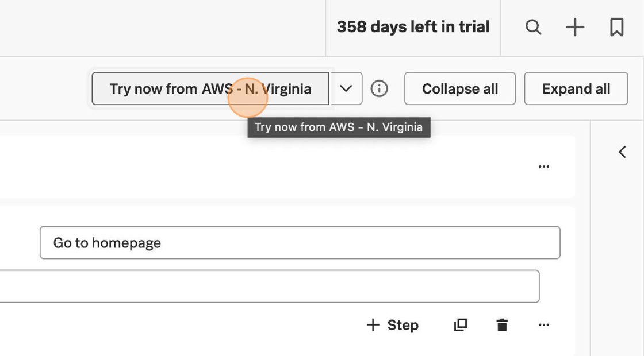Click the 358 days left in trial notice

[x=413, y=27]
